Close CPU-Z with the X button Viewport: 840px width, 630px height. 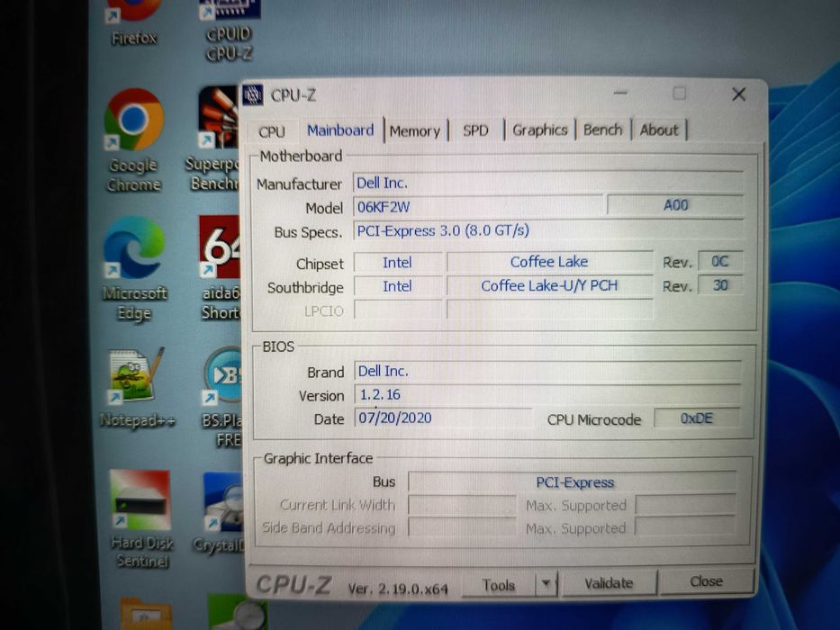tap(739, 94)
